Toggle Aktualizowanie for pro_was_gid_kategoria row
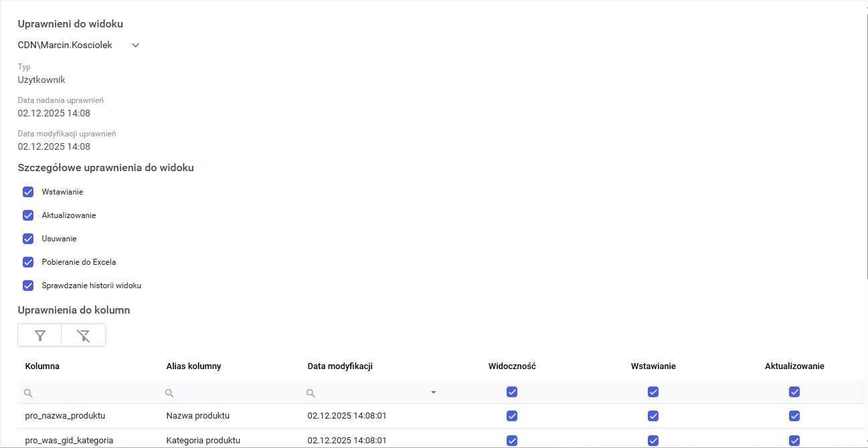 (x=794, y=441)
